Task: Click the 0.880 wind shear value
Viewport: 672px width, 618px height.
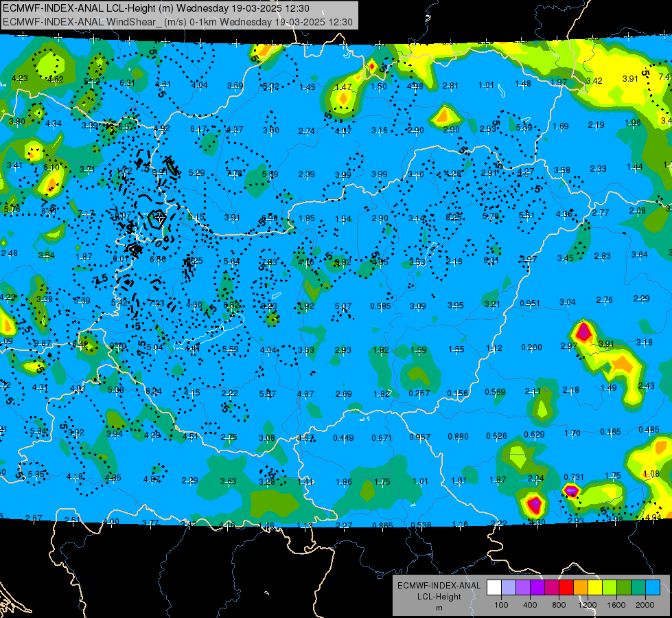Action: (458, 436)
